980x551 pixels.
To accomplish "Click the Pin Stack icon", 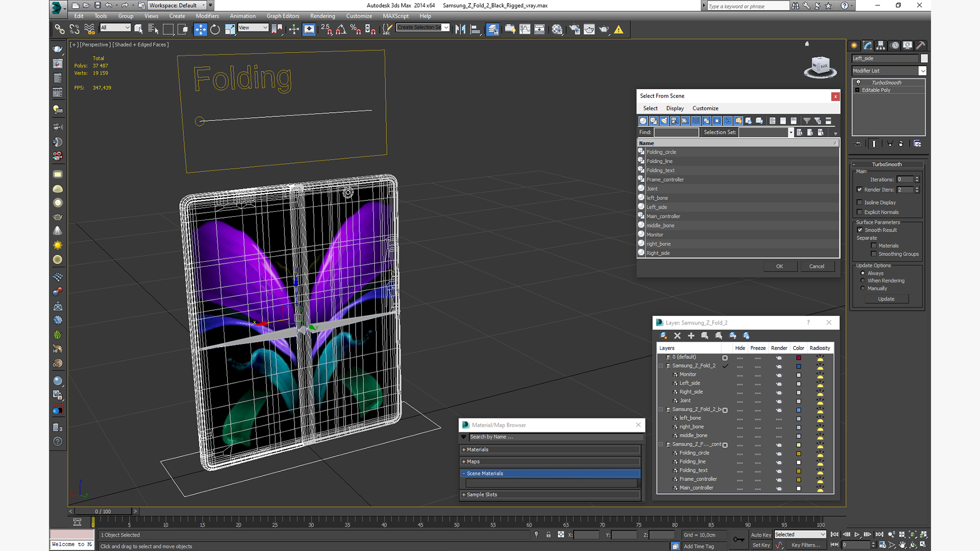I will click(857, 144).
